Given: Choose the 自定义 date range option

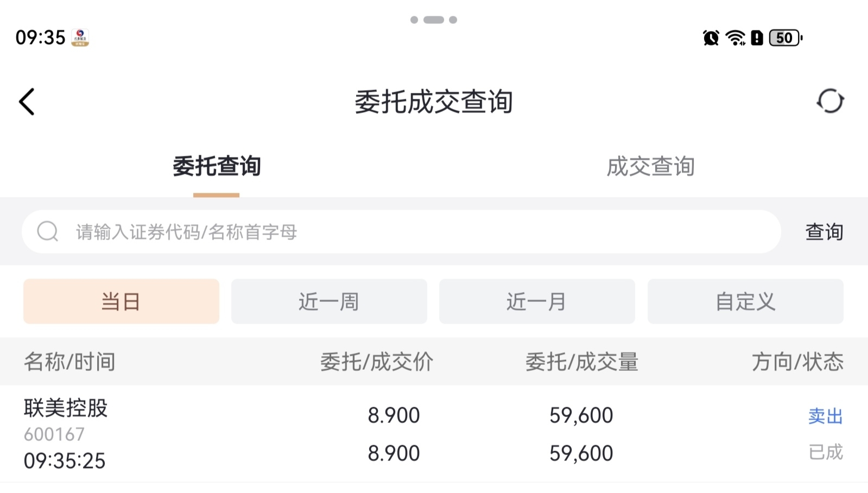Looking at the screenshot, I should pyautogui.click(x=745, y=301).
